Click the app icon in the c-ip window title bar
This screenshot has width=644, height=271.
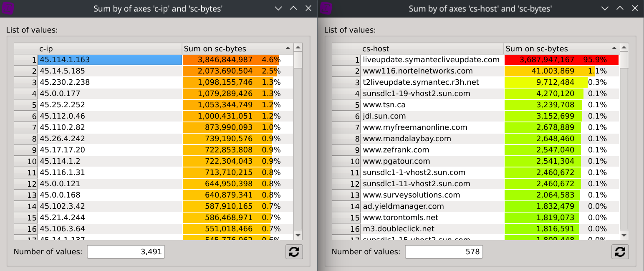click(x=8, y=8)
